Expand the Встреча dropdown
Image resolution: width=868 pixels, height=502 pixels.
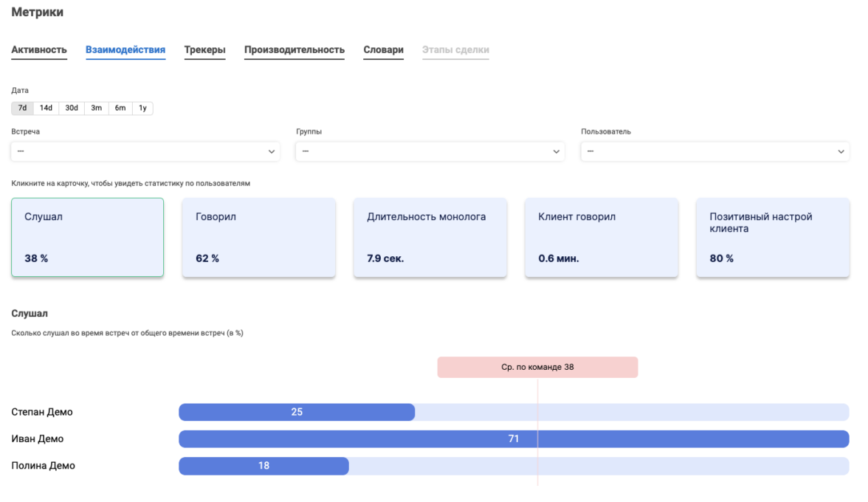coord(145,151)
